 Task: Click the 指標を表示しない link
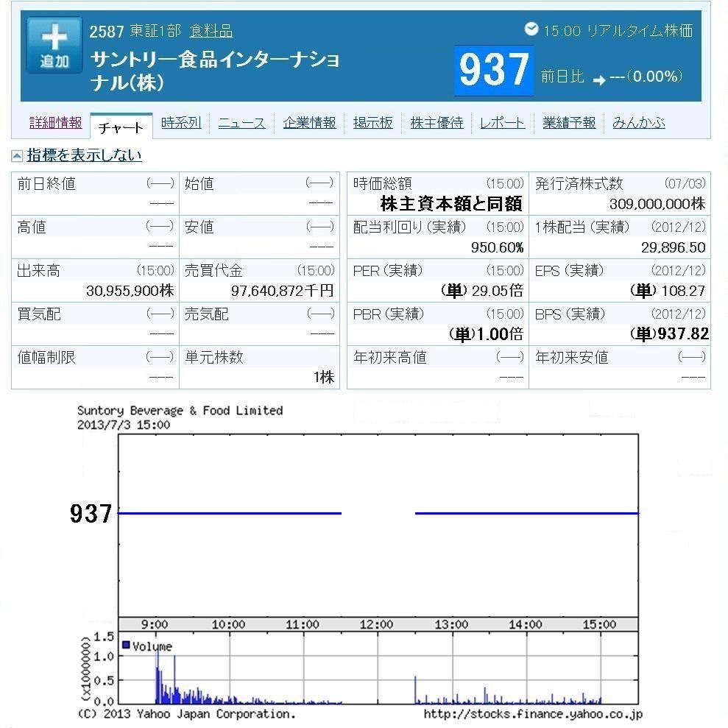pyautogui.click(x=84, y=155)
